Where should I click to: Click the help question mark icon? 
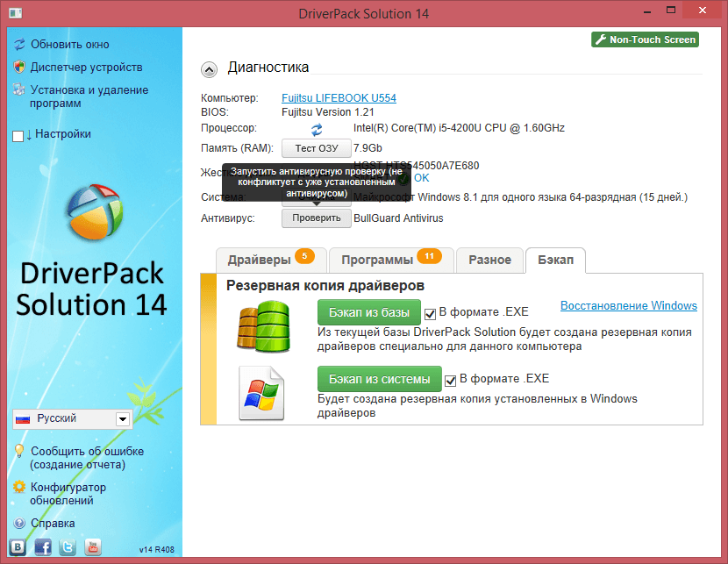[19, 523]
